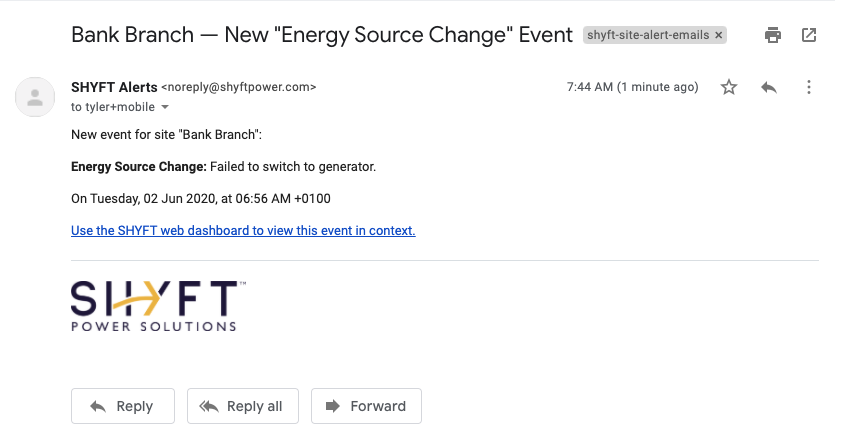The height and width of the screenshot is (445, 850).
Task: Click the Reply all button
Action: (x=243, y=406)
